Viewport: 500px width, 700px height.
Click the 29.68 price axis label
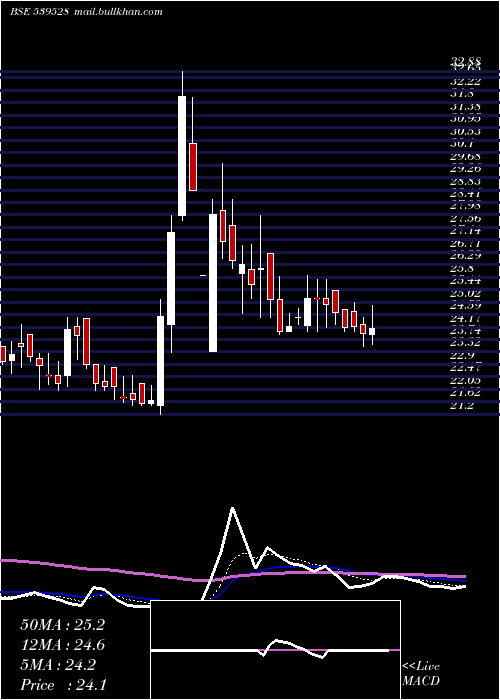(x=466, y=157)
